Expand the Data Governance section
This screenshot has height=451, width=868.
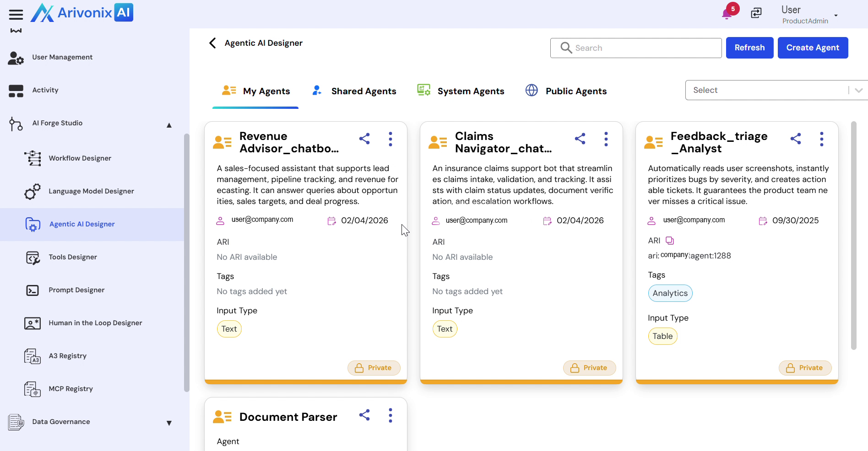coord(169,423)
